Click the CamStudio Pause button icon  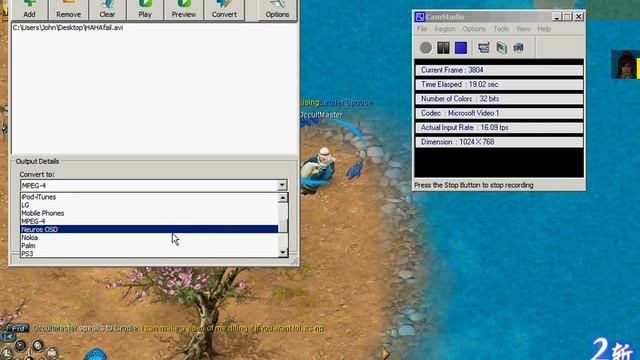(x=443, y=48)
